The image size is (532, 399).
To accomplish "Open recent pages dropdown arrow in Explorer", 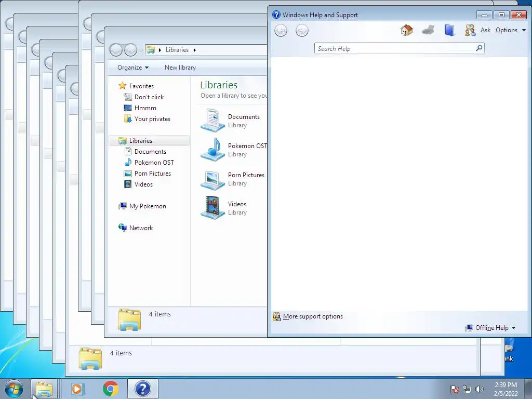I will [x=141, y=50].
